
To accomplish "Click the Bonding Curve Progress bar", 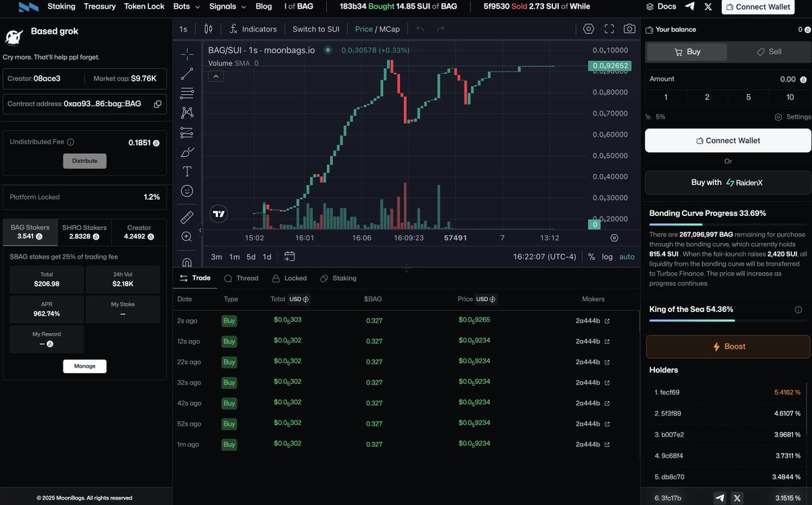I will click(x=728, y=224).
